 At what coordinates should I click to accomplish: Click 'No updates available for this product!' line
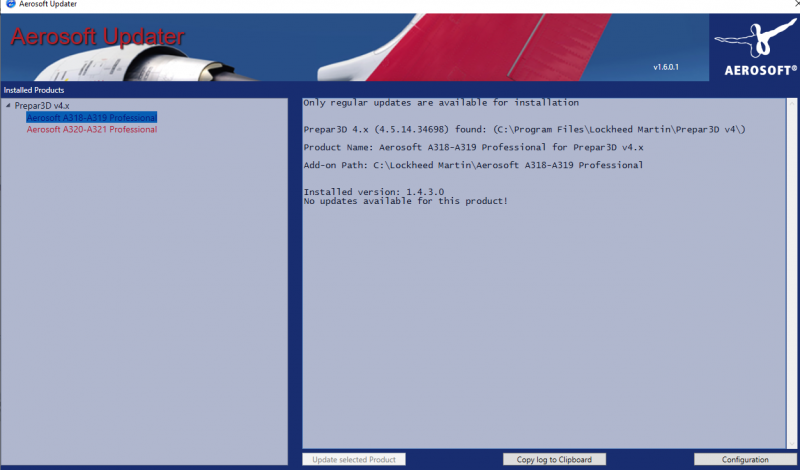click(406, 201)
